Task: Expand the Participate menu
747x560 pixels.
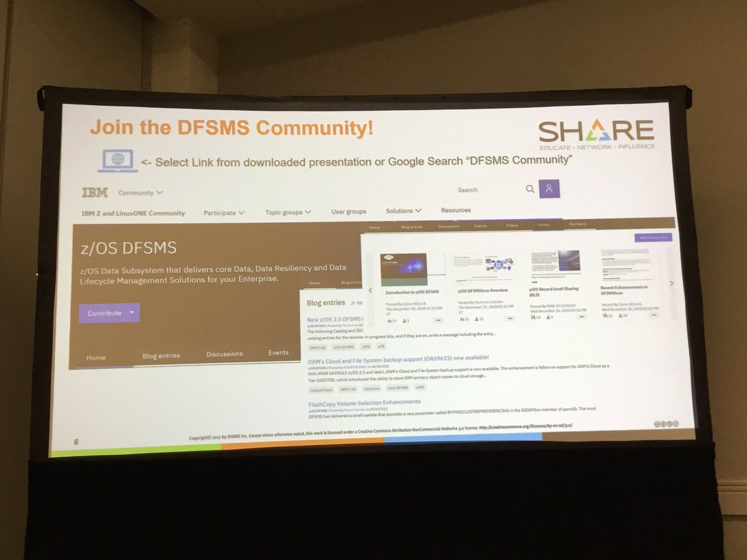Action: 224,212
